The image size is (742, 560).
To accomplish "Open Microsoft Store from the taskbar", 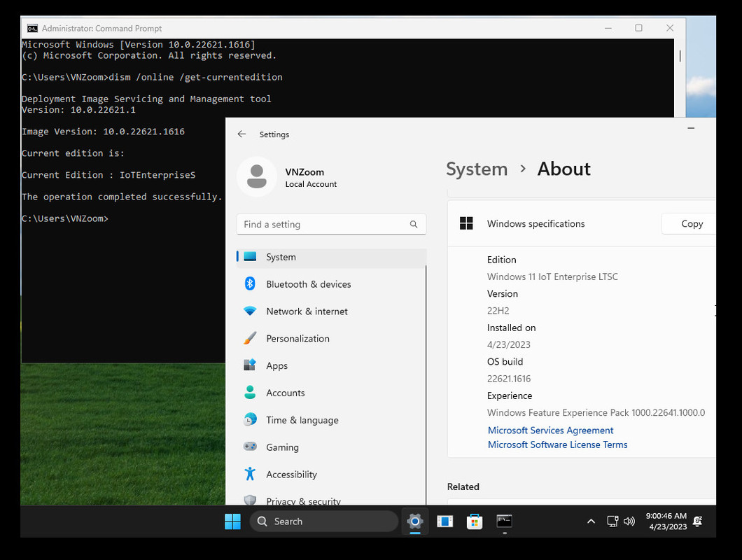I will 474,521.
